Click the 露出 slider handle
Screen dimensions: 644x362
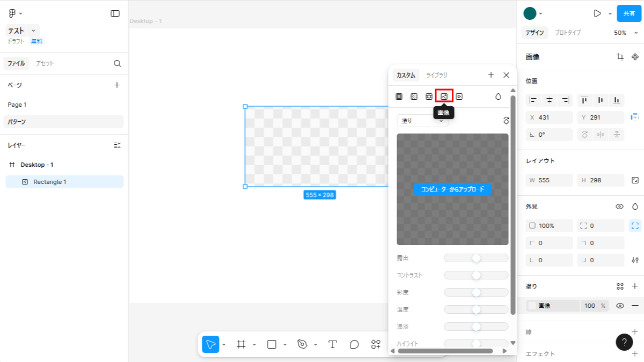(476, 258)
